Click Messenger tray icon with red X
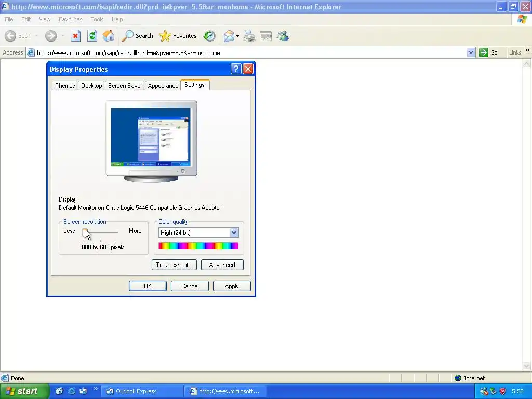The image size is (532, 399). point(484,391)
